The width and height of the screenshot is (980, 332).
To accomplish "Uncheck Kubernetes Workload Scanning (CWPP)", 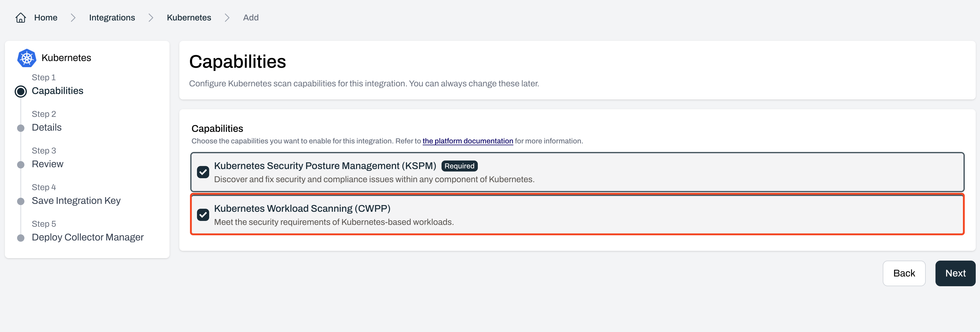I will click(203, 215).
